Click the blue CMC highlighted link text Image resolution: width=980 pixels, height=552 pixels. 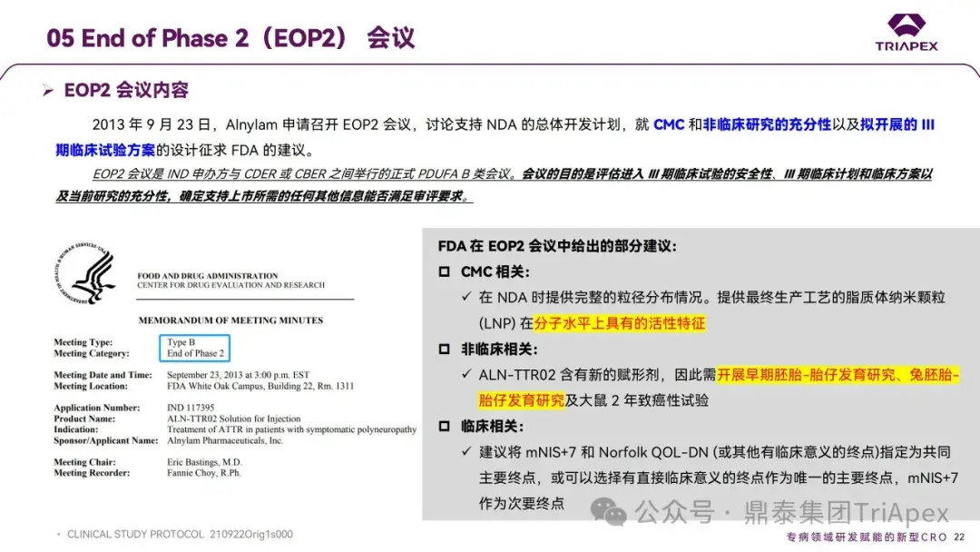coord(669,125)
